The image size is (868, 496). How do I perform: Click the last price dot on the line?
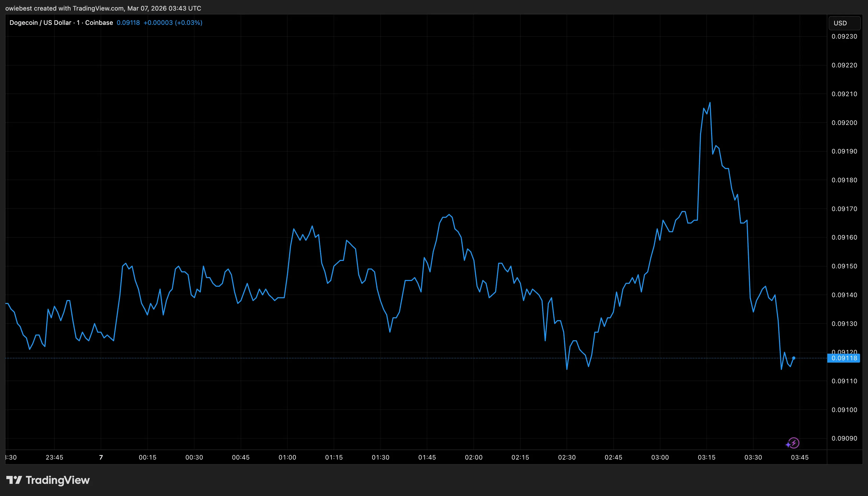click(794, 358)
